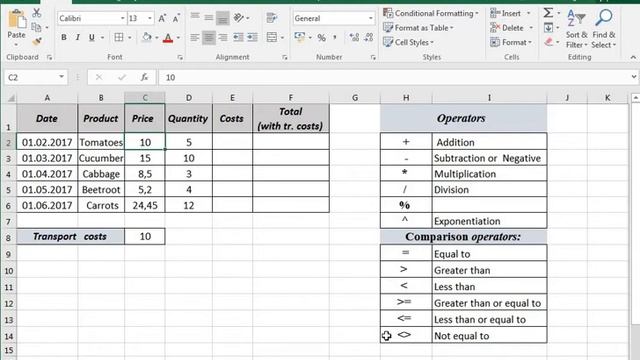Screen dimensions: 640x360
Task: Toggle Underline formatting
Action: [x=92, y=38]
